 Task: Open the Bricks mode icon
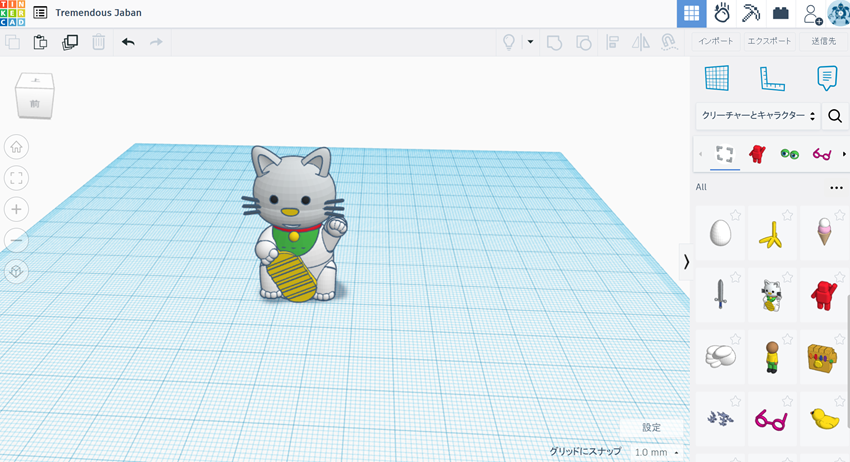click(x=781, y=13)
